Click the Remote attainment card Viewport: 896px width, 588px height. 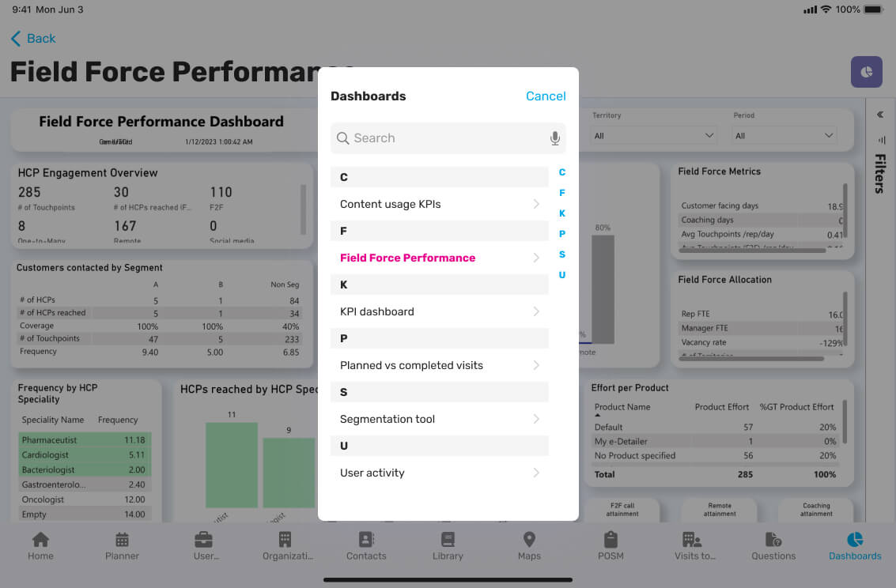click(x=720, y=510)
